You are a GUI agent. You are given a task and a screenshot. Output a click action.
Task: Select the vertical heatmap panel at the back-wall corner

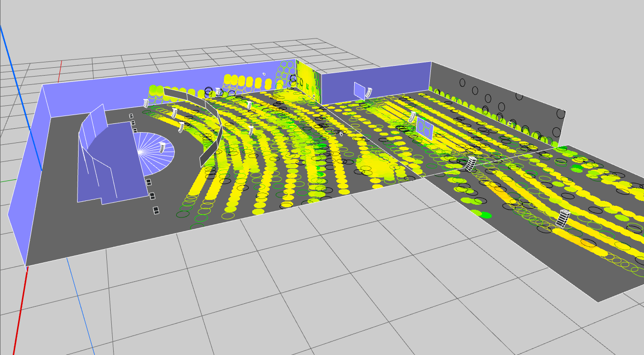[x=308, y=80]
